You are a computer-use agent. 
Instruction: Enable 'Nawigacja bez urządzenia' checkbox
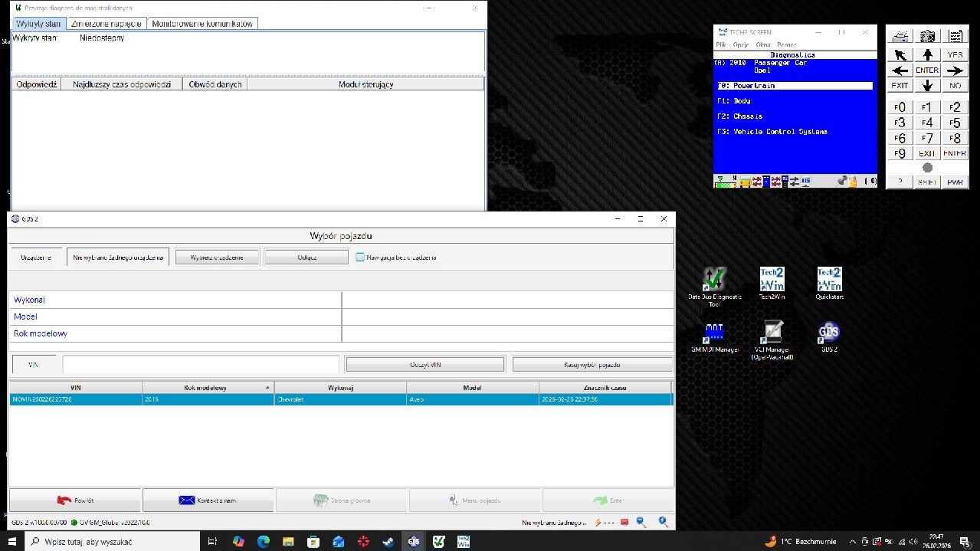tap(360, 257)
